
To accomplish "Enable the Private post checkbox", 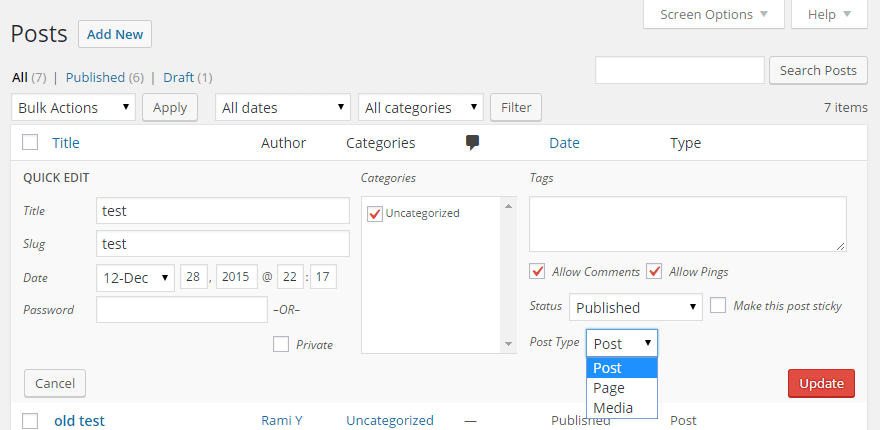I will [281, 344].
